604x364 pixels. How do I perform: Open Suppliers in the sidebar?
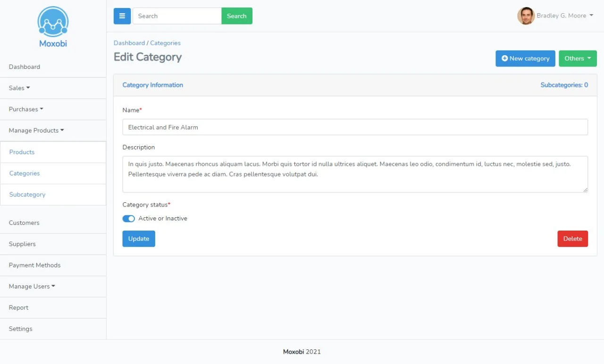pos(53,244)
